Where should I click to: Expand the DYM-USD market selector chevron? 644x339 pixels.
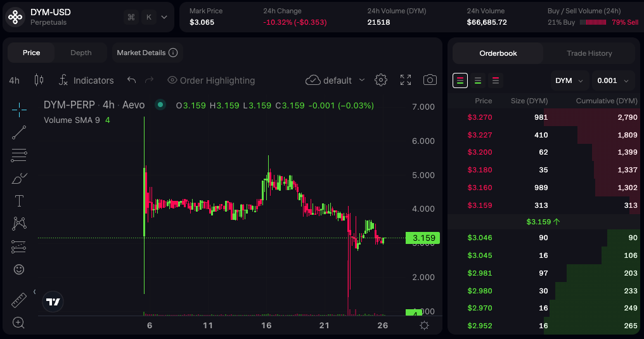(x=164, y=17)
